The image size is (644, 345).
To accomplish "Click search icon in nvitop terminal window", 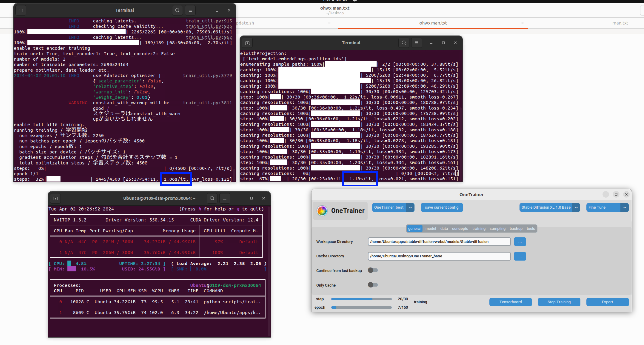I will point(212,198).
